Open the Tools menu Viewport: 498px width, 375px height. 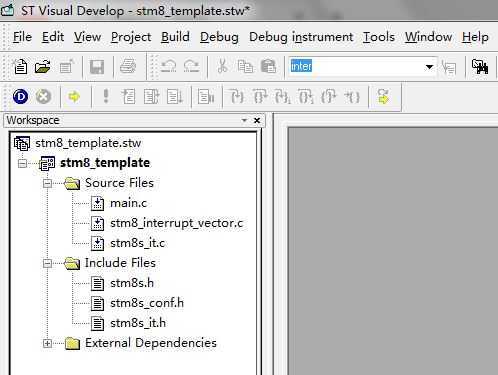pyautogui.click(x=379, y=37)
